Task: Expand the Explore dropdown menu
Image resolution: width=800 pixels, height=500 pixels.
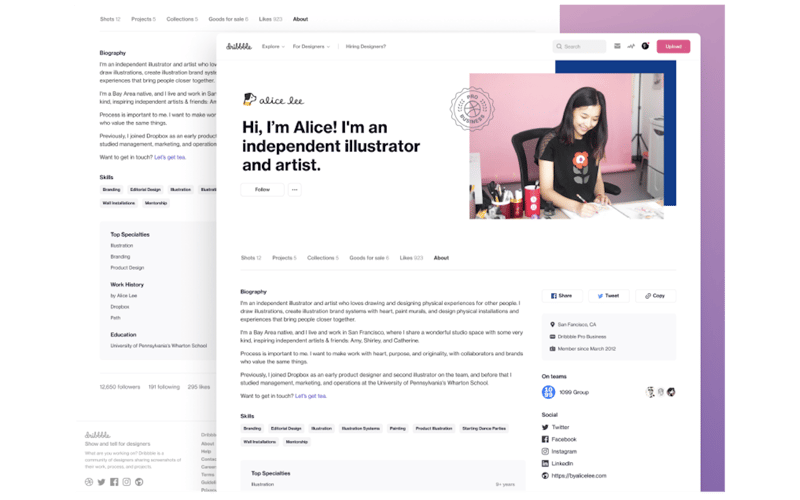Action: [x=273, y=46]
